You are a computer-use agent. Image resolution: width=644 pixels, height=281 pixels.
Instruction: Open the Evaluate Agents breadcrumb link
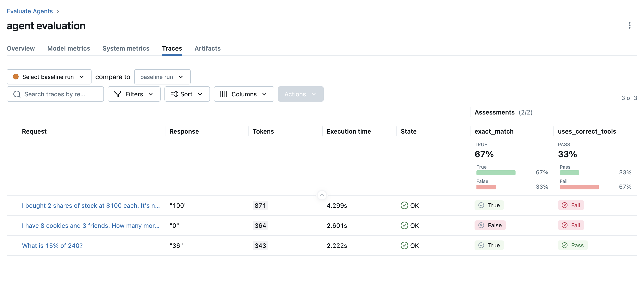coord(30,11)
